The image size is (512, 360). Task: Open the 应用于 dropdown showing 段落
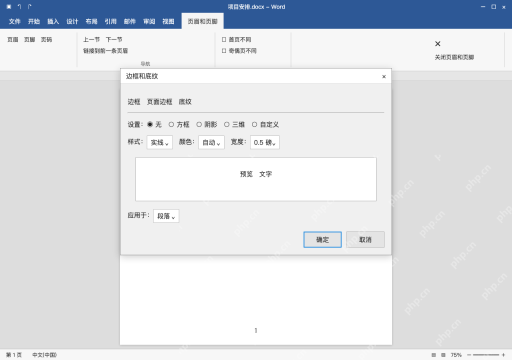click(166, 216)
